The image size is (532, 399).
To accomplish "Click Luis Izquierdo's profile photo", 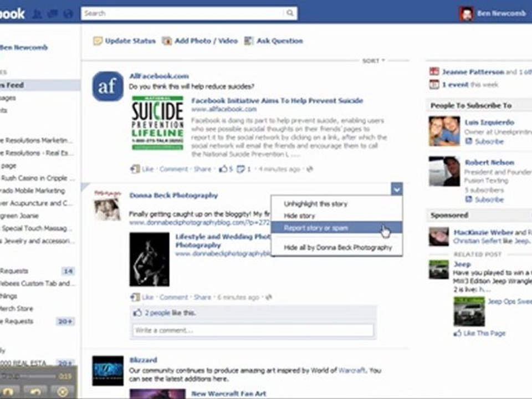I will pyautogui.click(x=444, y=131).
